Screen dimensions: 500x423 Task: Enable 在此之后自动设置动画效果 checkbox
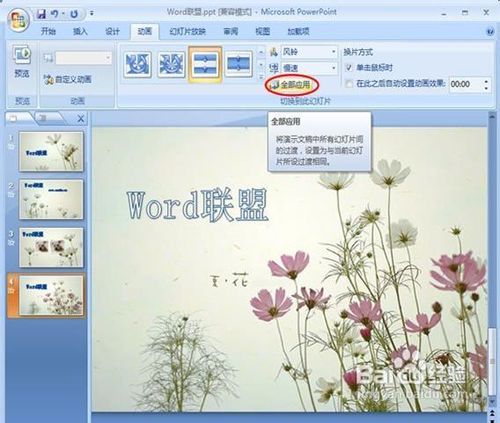click(x=349, y=84)
